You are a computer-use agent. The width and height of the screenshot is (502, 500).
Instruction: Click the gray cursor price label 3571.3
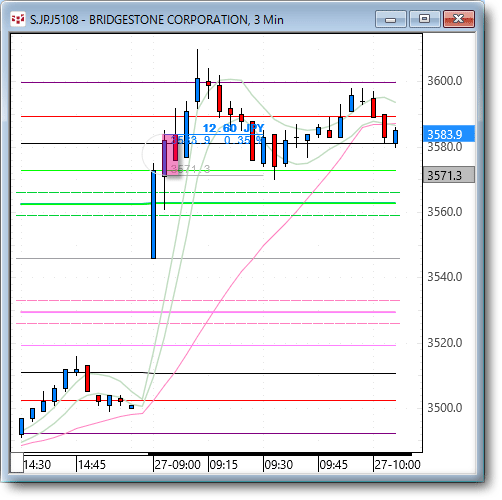[448, 175]
